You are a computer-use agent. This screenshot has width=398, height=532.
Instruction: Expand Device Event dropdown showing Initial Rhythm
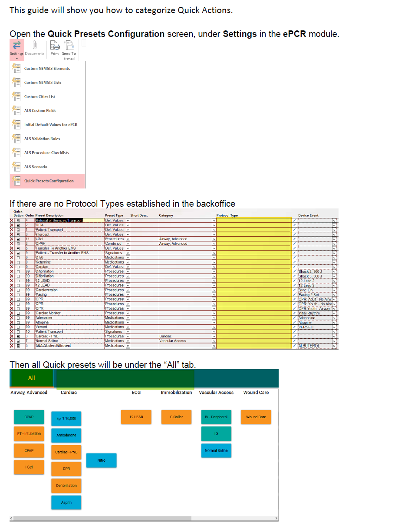tap(334, 313)
